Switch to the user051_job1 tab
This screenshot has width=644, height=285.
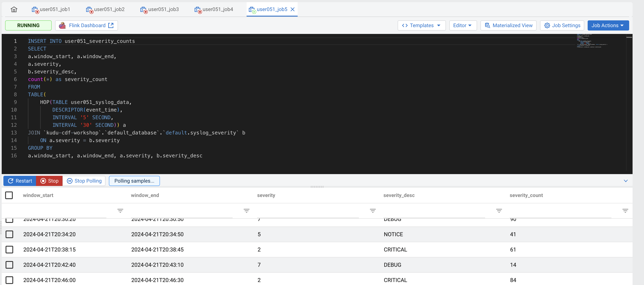coord(51,10)
